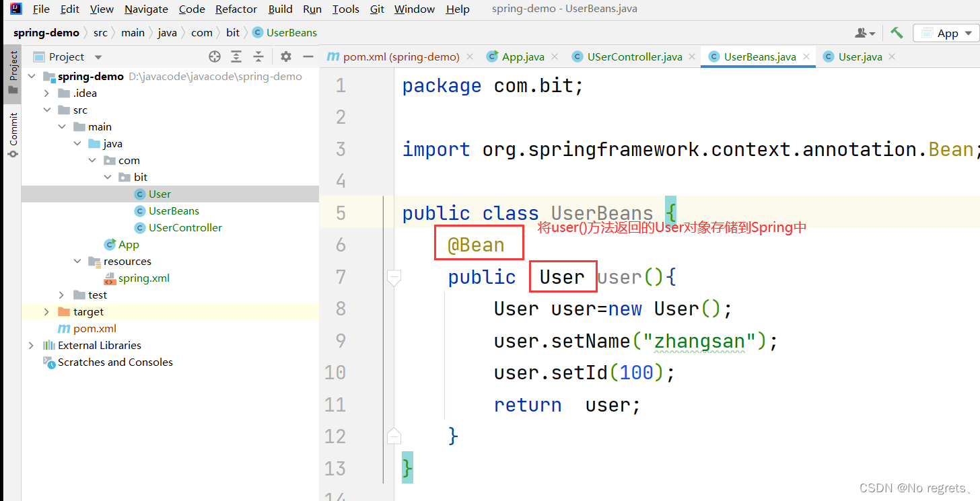Click the java breadcrumb
This screenshot has width=980, height=501.
[x=168, y=32]
